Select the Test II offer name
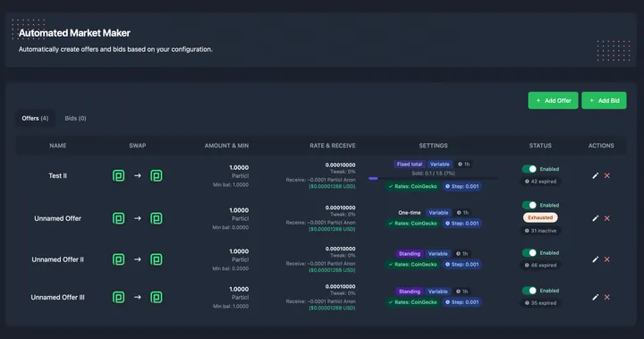 [58, 175]
